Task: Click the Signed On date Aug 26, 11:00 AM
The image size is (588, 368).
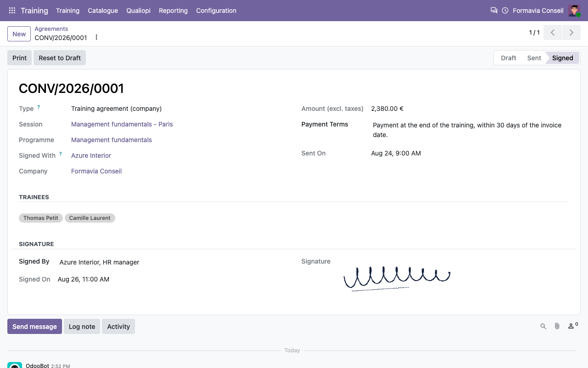Action: (x=84, y=279)
